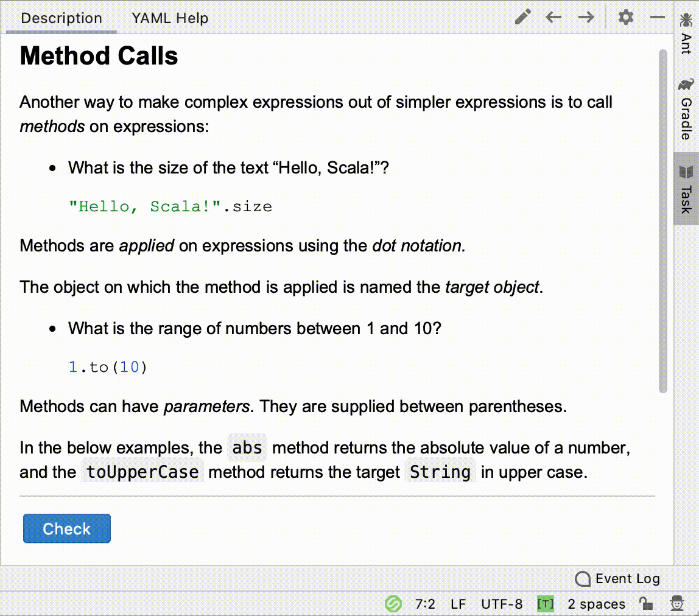The image size is (699, 616).
Task: Click the green sync status icon
Action: (x=393, y=604)
